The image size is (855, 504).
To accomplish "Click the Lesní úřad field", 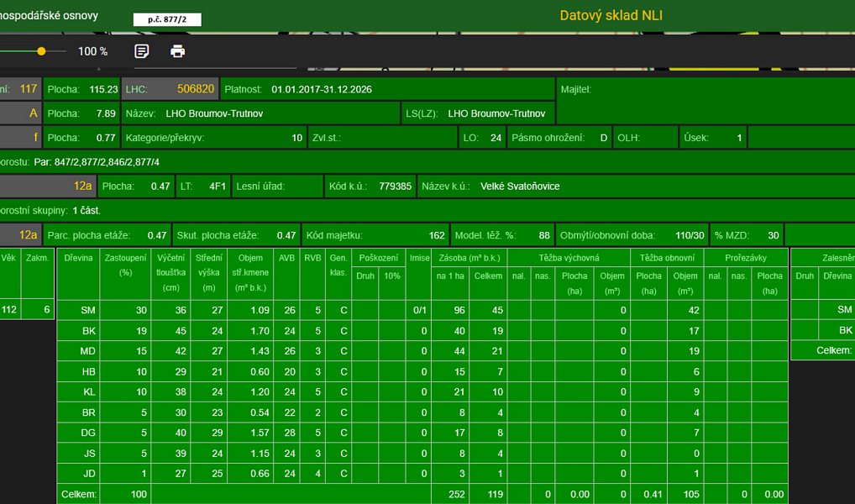I will tap(277, 186).
